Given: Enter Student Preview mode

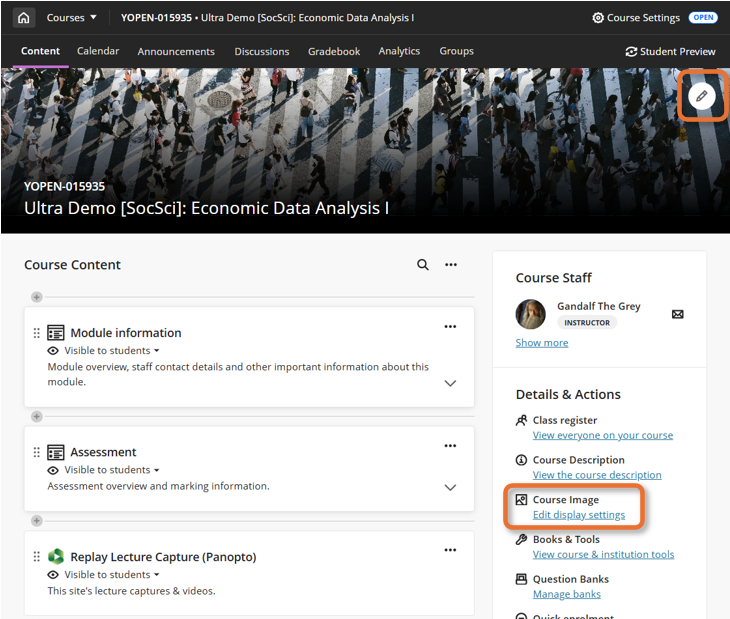Looking at the screenshot, I should [x=670, y=52].
